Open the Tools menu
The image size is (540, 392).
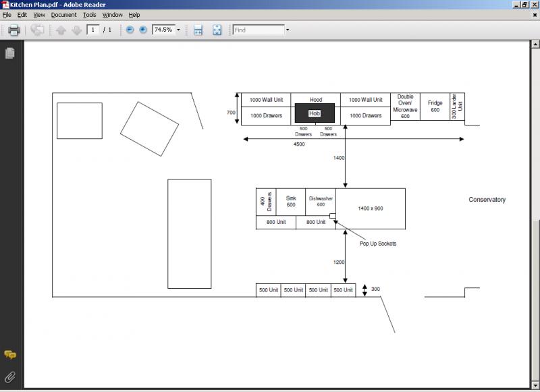[x=90, y=14]
